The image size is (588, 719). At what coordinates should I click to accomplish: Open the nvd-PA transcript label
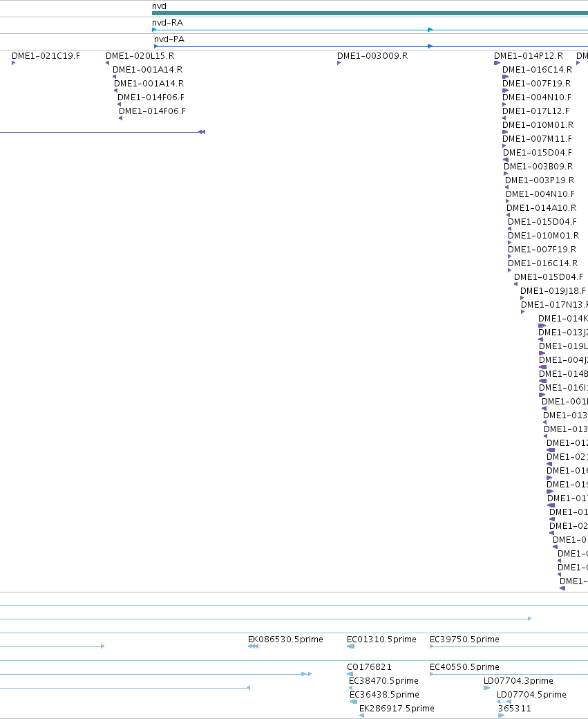pos(169,39)
